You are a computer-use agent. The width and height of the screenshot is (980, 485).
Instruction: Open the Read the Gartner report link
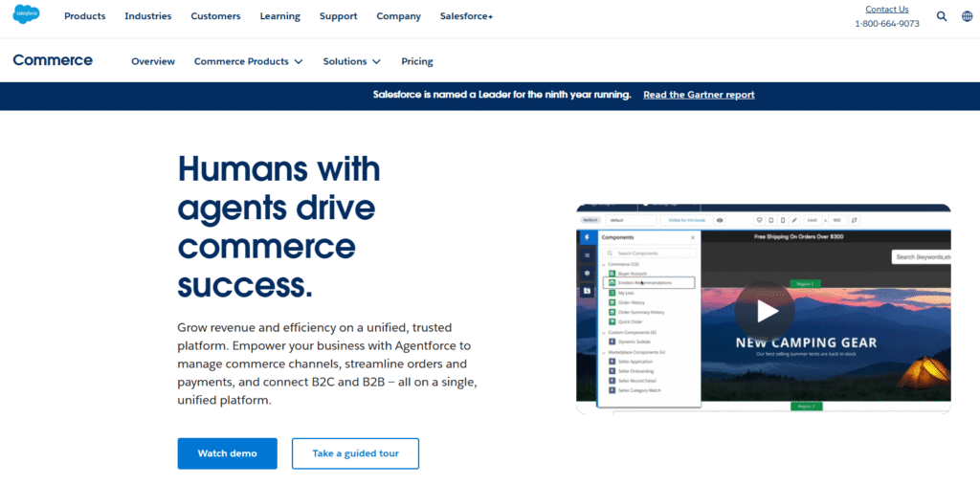pyautogui.click(x=699, y=95)
